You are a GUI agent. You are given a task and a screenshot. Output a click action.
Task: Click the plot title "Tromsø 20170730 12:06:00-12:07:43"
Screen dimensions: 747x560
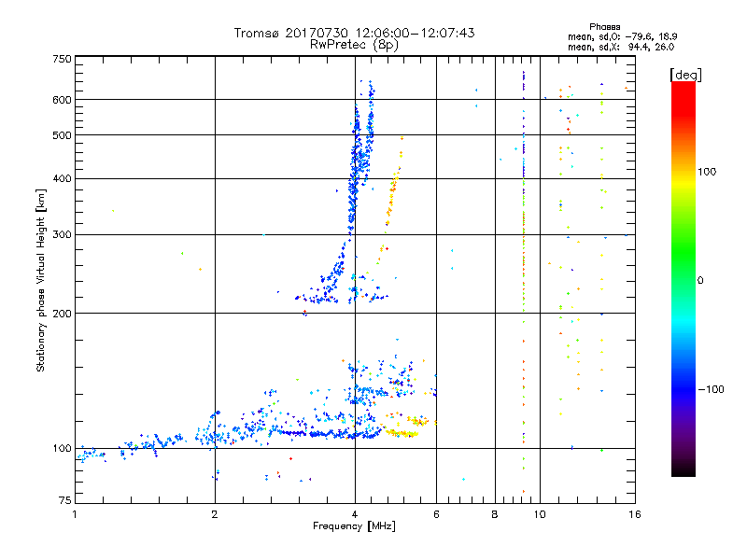[355, 33]
